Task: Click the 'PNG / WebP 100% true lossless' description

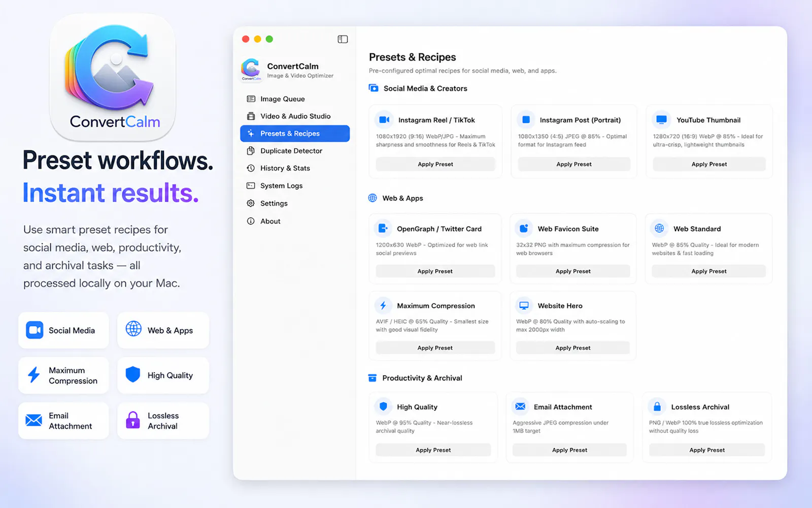Action: pos(705,427)
